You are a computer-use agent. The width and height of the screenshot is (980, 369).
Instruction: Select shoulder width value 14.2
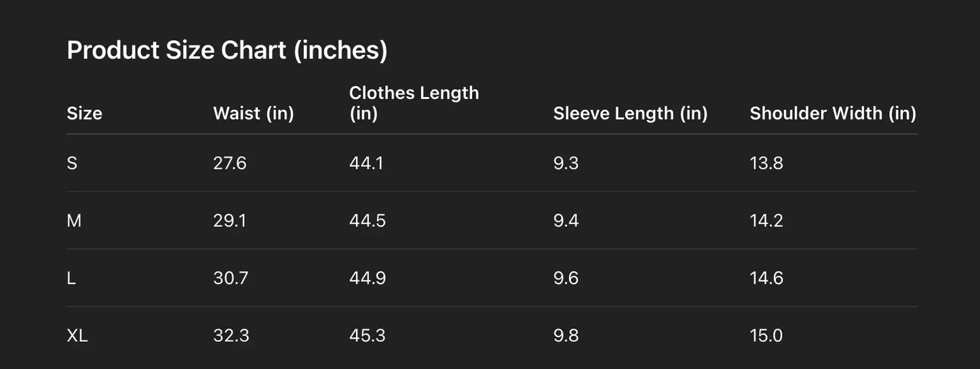click(x=766, y=221)
